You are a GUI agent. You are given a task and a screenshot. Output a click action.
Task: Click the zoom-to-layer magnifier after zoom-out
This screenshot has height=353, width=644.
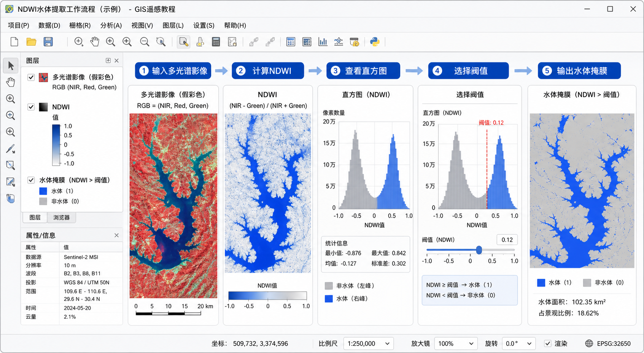(x=161, y=42)
